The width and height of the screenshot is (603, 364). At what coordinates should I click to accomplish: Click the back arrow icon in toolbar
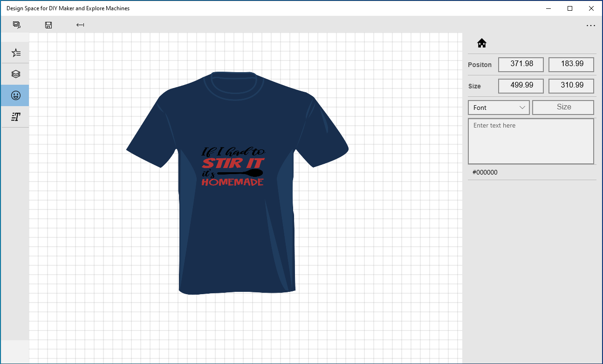[x=80, y=25]
